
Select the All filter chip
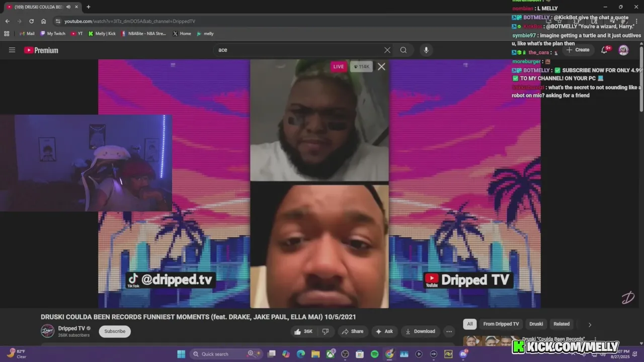coord(469,324)
